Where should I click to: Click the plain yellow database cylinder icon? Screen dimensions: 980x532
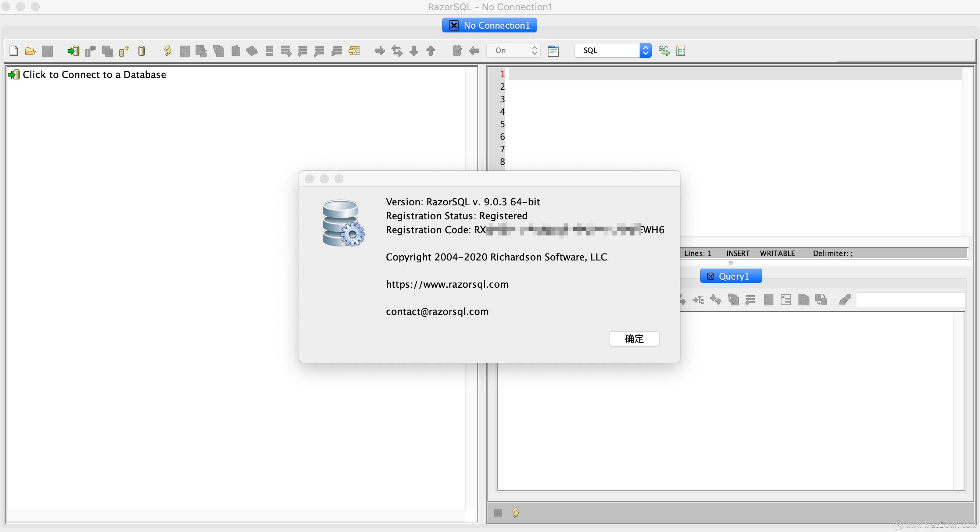pyautogui.click(x=142, y=51)
